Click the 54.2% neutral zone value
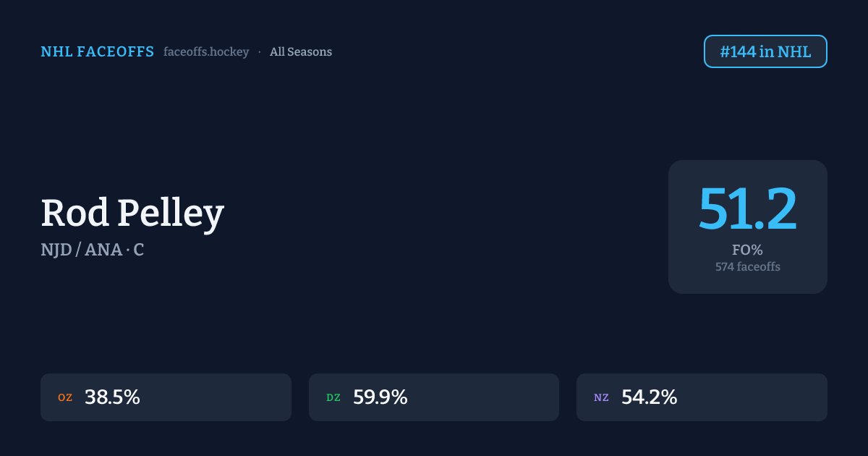 click(x=650, y=397)
